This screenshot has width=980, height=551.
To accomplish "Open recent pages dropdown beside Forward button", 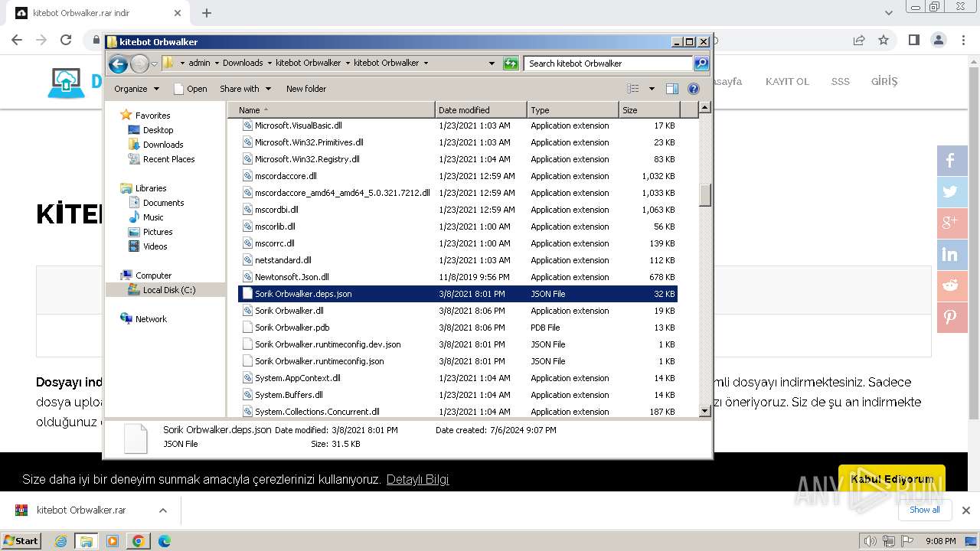I will 154,64.
